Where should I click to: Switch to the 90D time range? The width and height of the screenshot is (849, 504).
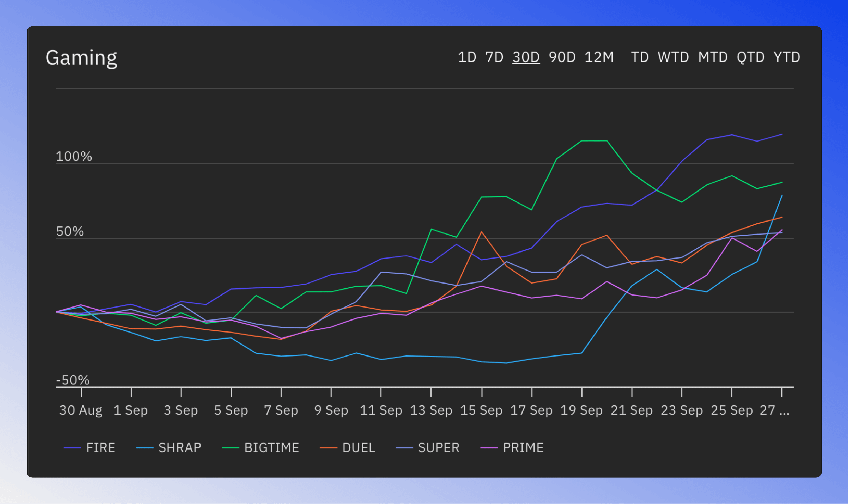(562, 57)
